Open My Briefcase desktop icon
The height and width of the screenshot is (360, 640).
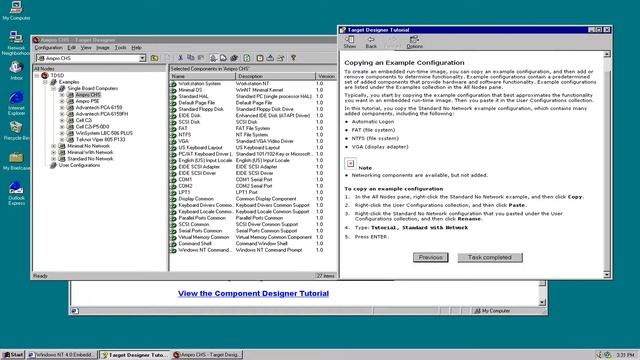16,161
